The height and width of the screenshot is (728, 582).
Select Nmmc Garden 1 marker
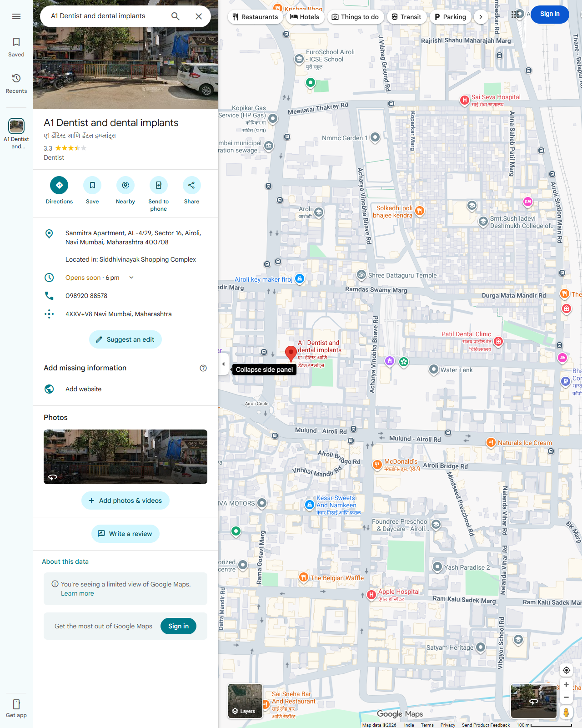pyautogui.click(x=375, y=137)
